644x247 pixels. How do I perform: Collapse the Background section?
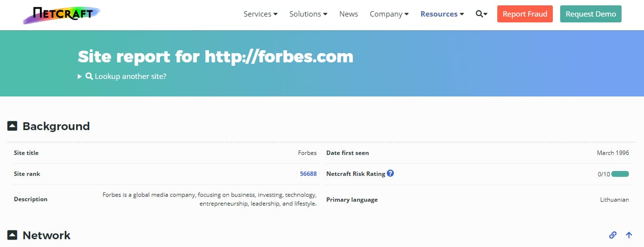[12, 126]
